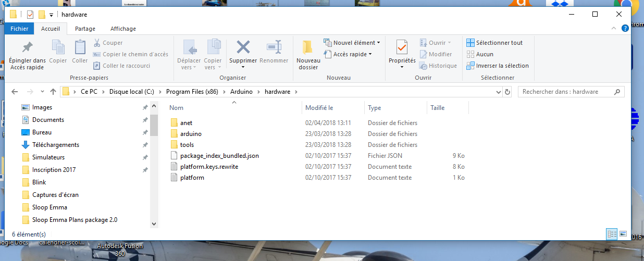
Task: Click the Supprimer red X icon
Action: (243, 47)
